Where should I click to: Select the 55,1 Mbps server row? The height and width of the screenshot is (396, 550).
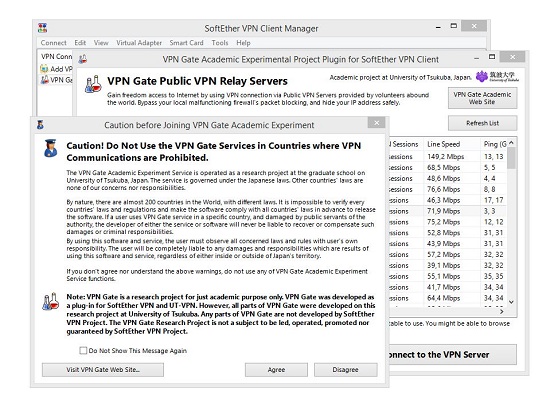pos(448,276)
